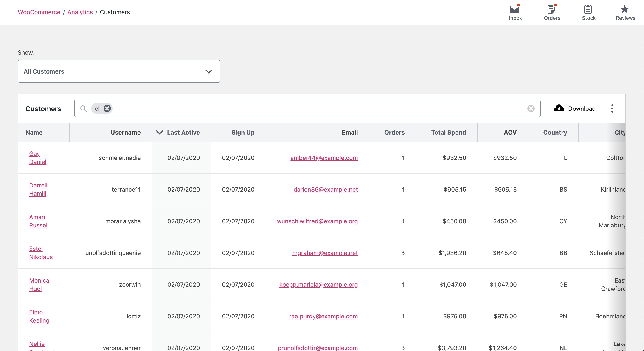Viewport: 644px width, 351px height.
Task: Sort table by Total Spend header
Action: (448, 132)
